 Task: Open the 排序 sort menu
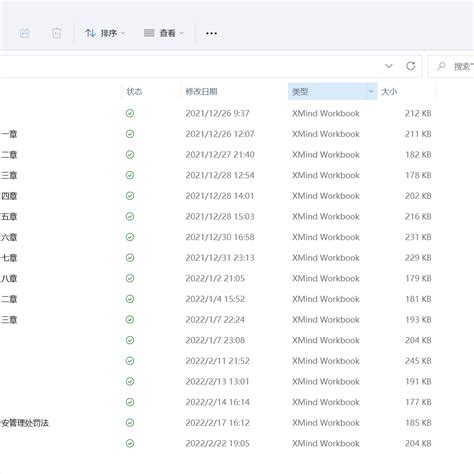click(105, 33)
